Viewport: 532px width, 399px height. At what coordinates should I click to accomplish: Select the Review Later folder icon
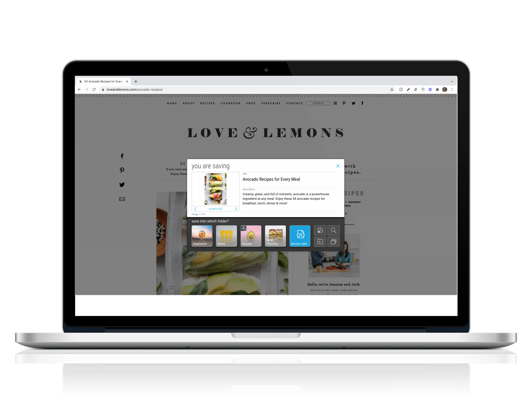click(x=300, y=236)
